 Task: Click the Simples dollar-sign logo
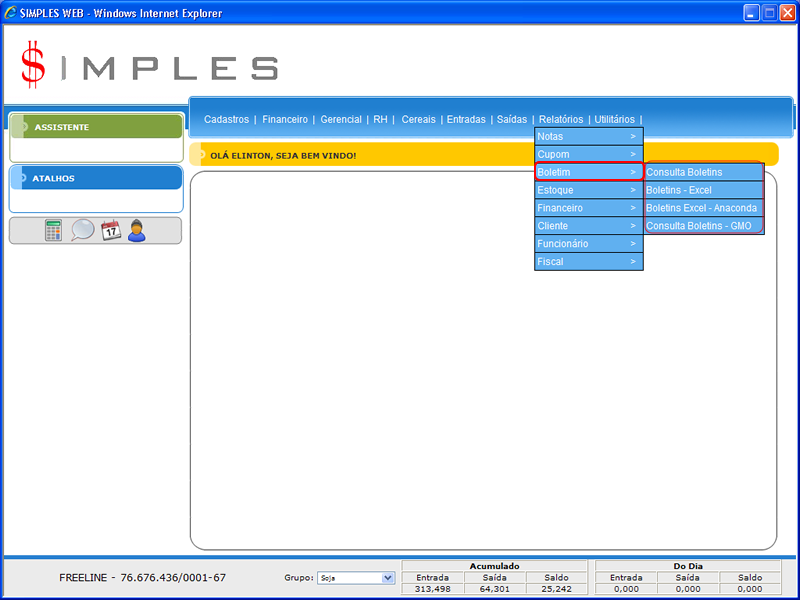tap(34, 64)
